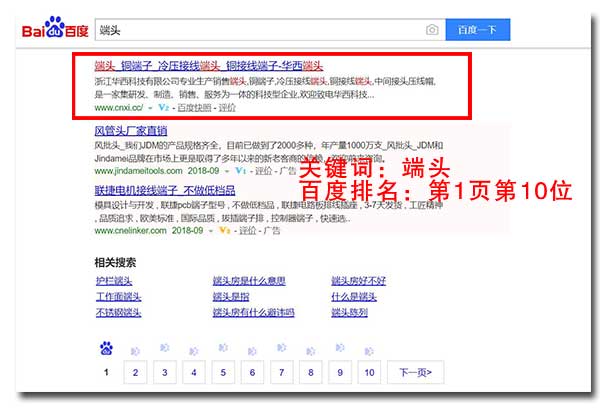Open related search 端头房有什么避讳吗

click(x=254, y=313)
